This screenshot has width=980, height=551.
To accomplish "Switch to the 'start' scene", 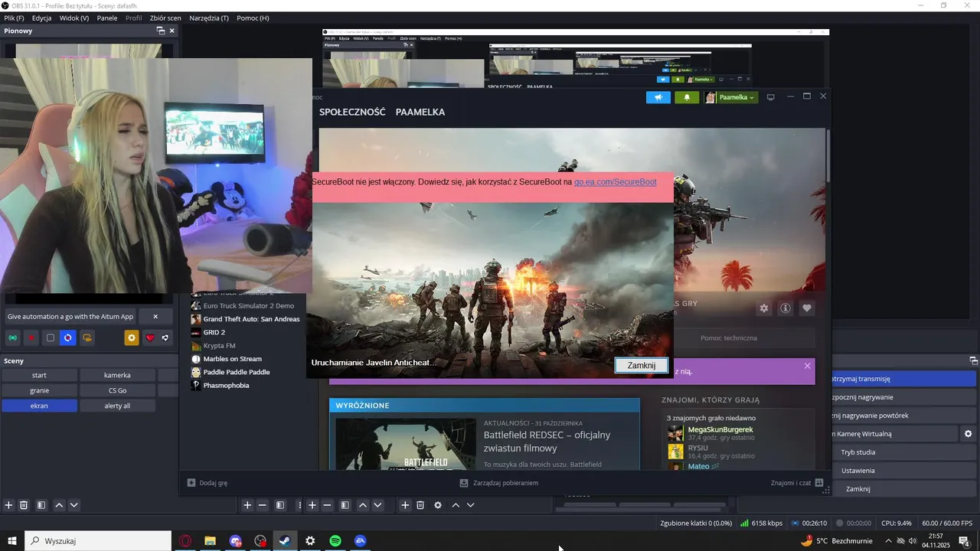I will point(39,375).
